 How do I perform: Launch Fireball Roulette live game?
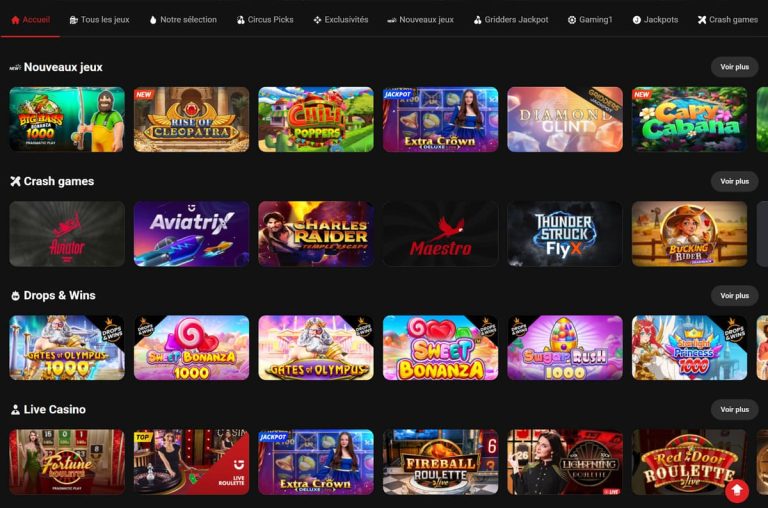tap(440, 462)
